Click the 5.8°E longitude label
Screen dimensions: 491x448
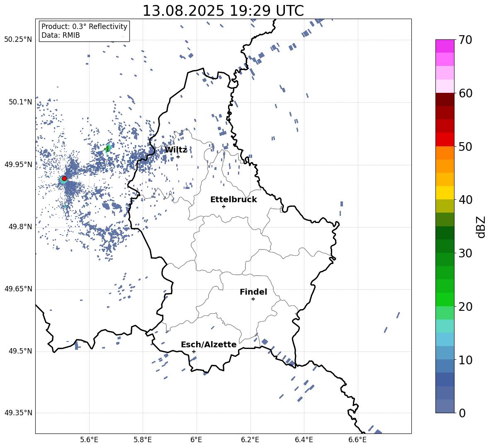[143, 440]
